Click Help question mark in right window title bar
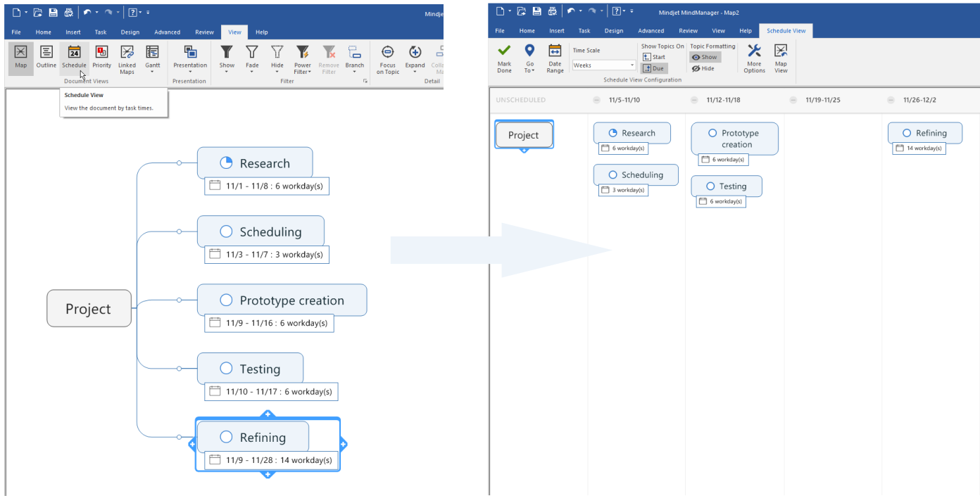Viewport: 980px width, 496px height. coord(615,11)
